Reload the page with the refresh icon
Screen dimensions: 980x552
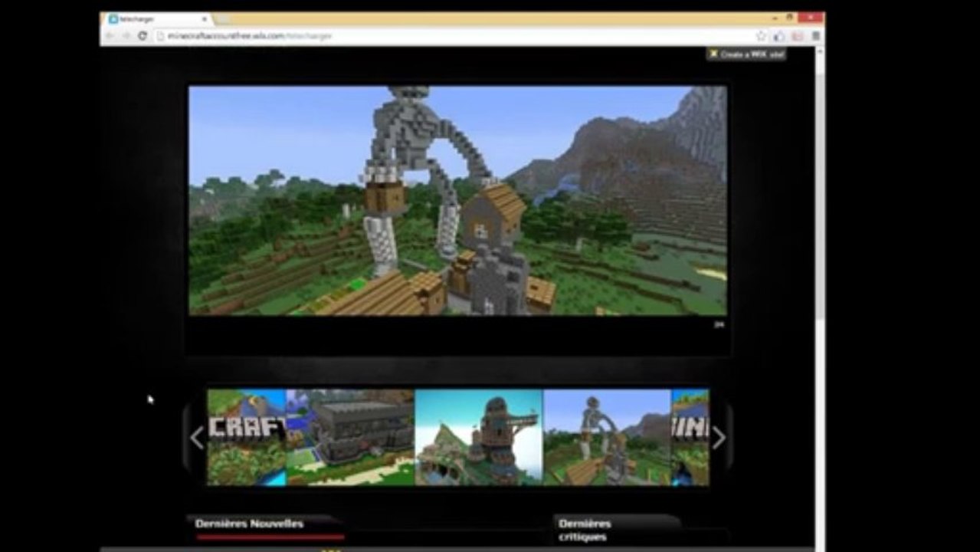click(x=142, y=36)
